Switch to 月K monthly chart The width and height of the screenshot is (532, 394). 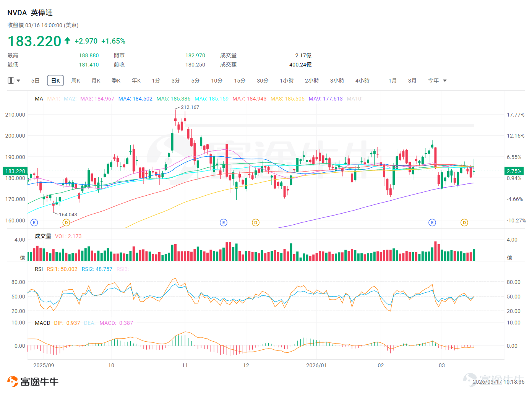[96, 81]
